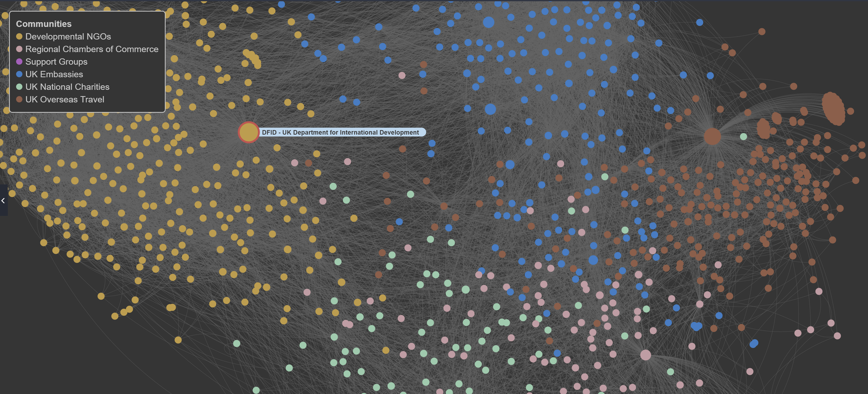
Task: Select the large pink hub node at bottom right
Action: pos(645,355)
